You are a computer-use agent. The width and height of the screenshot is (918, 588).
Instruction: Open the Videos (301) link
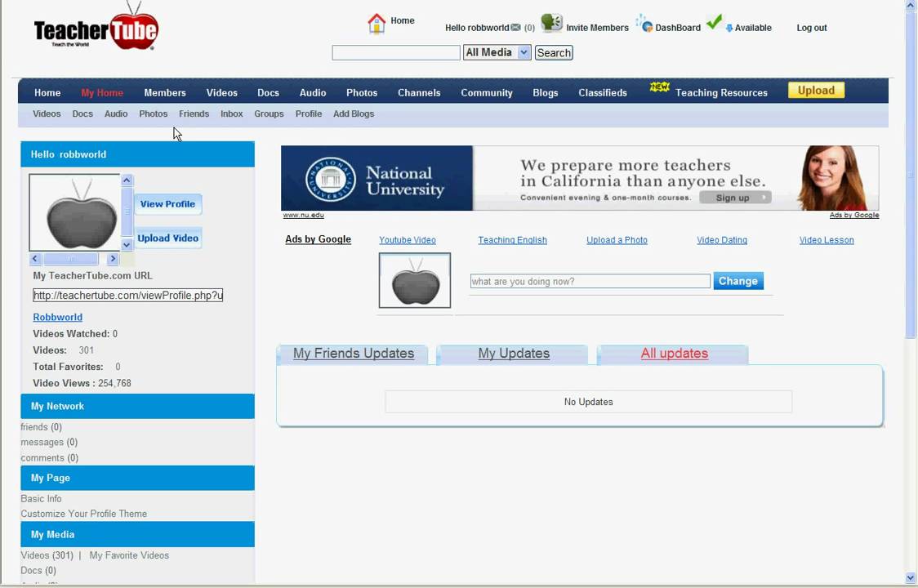tap(47, 555)
